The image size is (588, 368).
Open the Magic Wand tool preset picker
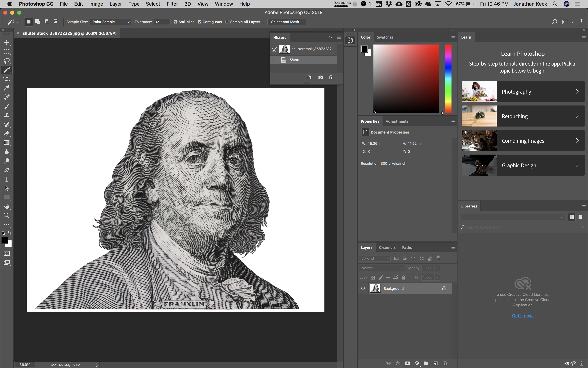13,22
